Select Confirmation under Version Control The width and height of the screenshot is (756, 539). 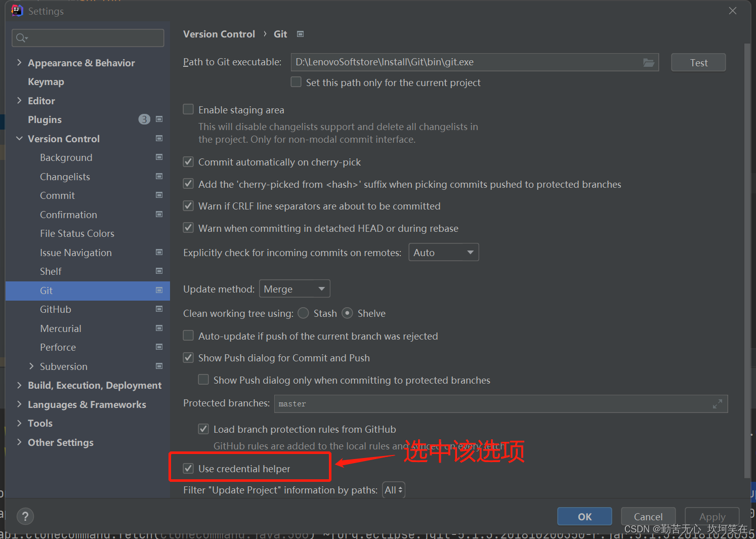coord(68,215)
